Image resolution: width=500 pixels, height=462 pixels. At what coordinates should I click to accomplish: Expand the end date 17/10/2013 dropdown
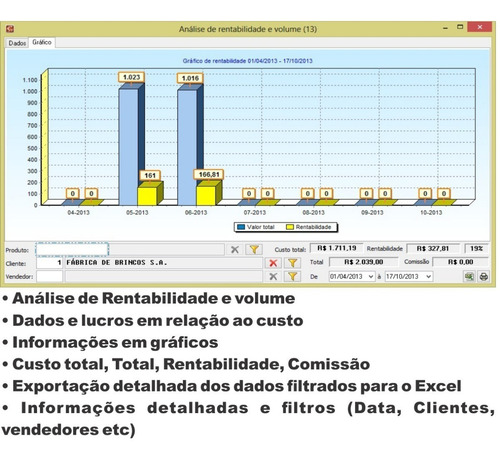pos(428,277)
